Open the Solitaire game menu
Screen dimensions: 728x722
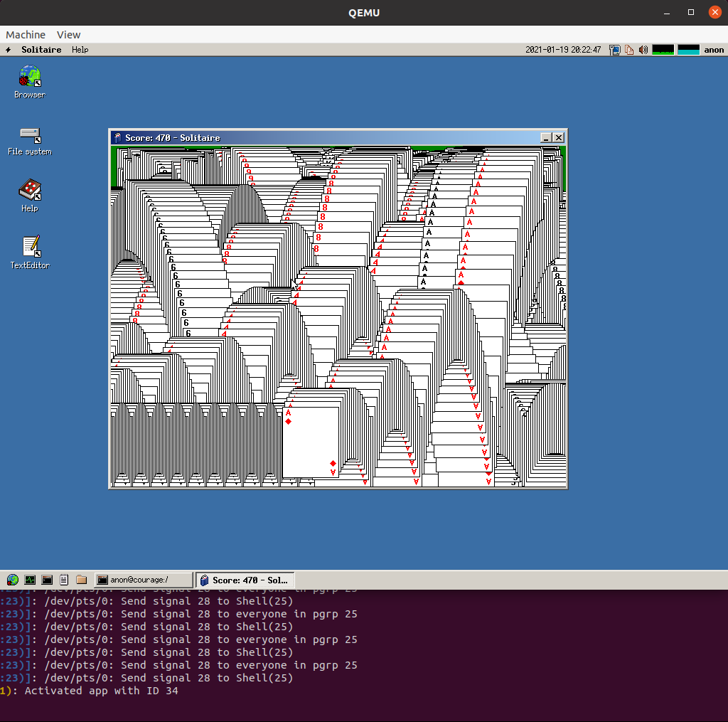click(x=41, y=49)
